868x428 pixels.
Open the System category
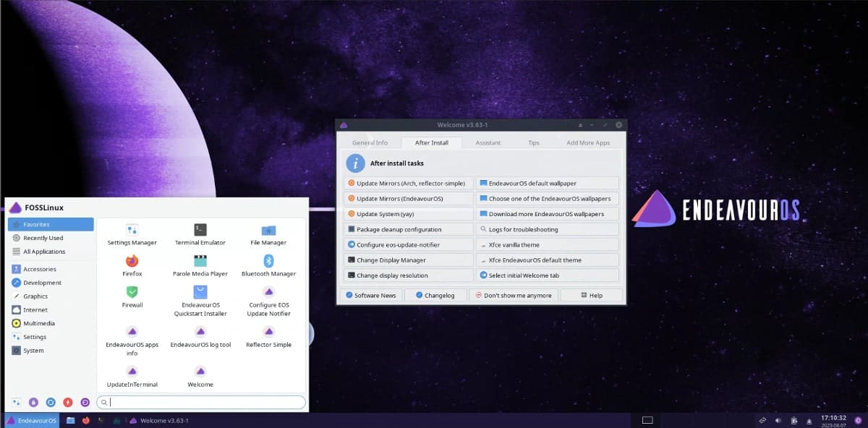[x=51, y=351]
